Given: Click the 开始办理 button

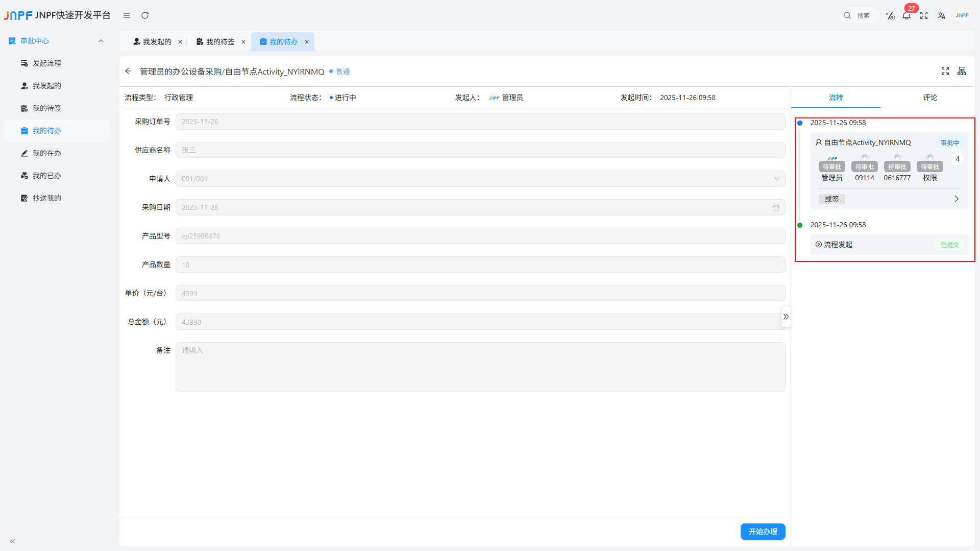Looking at the screenshot, I should click(x=763, y=532).
